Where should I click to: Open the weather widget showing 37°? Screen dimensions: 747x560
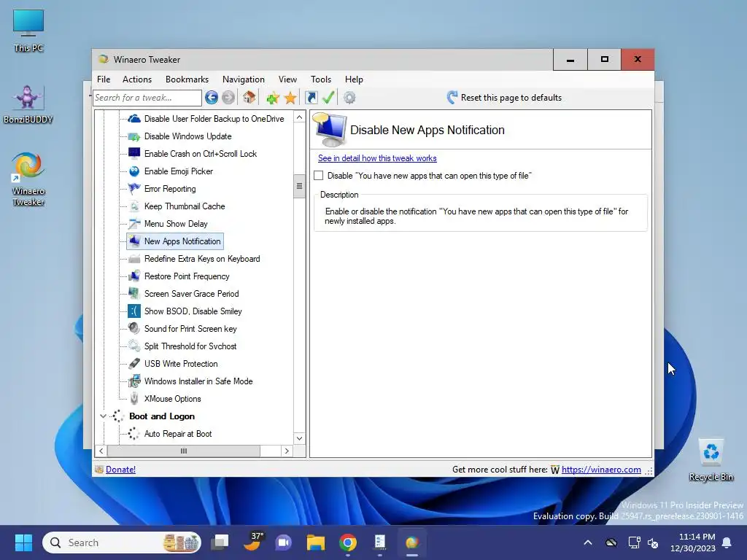(x=252, y=542)
